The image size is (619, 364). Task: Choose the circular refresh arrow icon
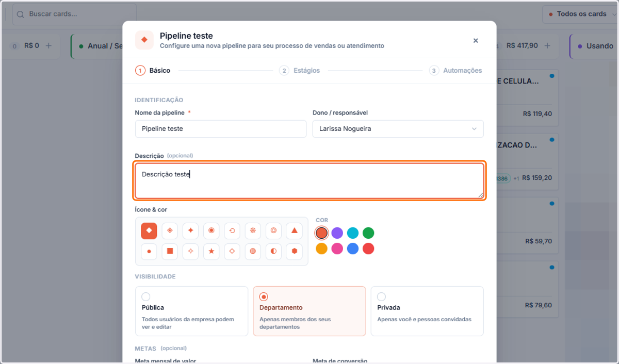click(x=232, y=230)
